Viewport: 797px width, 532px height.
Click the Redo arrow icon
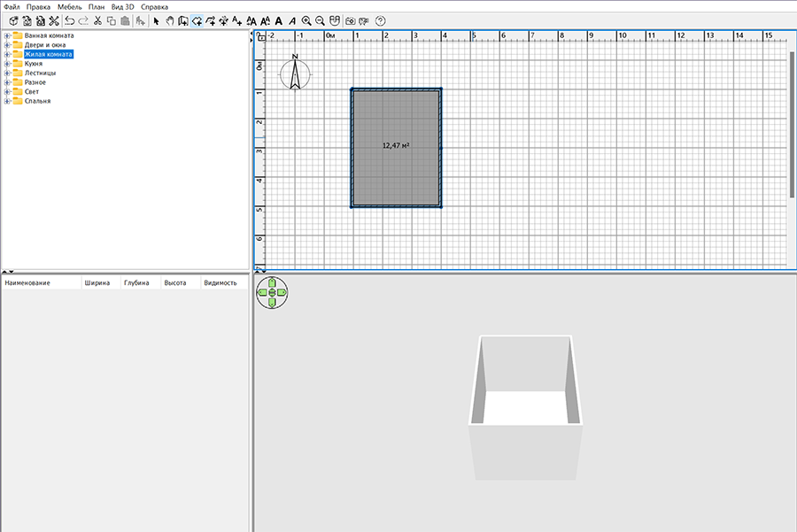coord(83,21)
